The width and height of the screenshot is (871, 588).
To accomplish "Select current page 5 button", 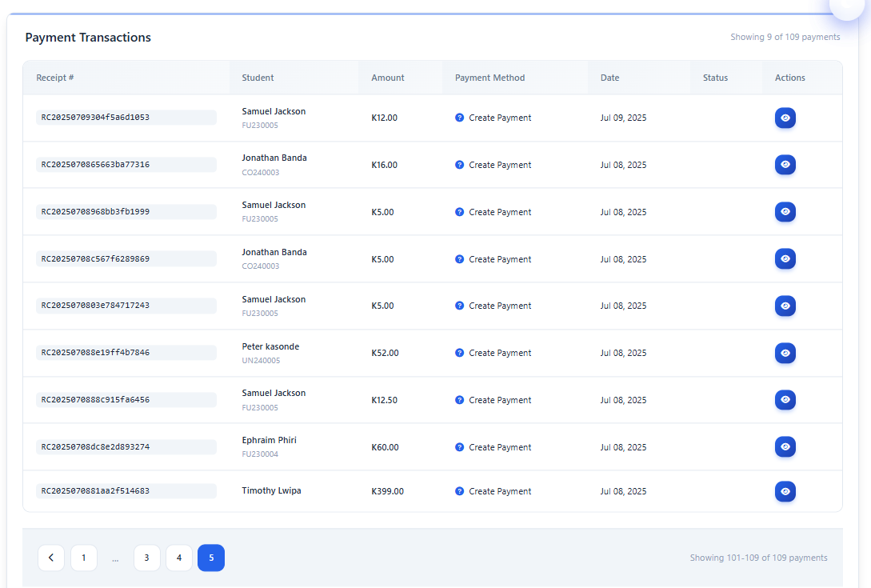I will (211, 558).
